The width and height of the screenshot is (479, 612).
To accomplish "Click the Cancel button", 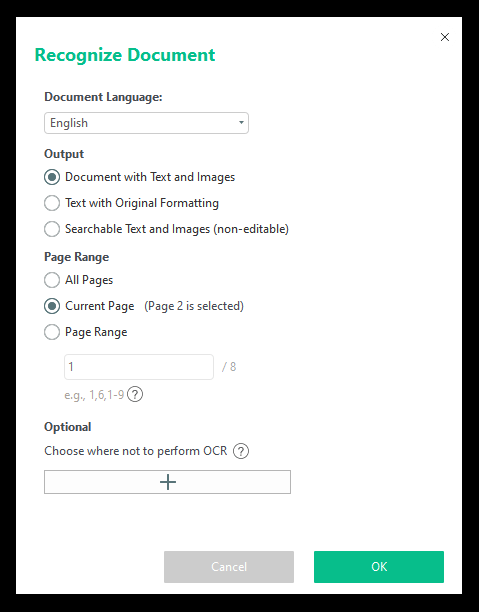I will pyautogui.click(x=229, y=567).
